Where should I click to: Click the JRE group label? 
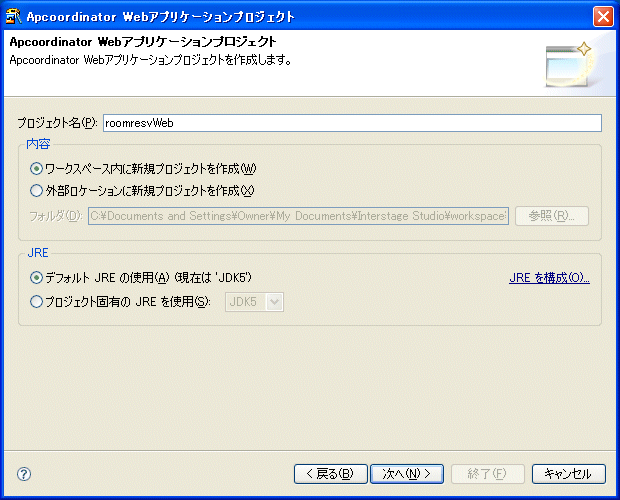pos(38,253)
